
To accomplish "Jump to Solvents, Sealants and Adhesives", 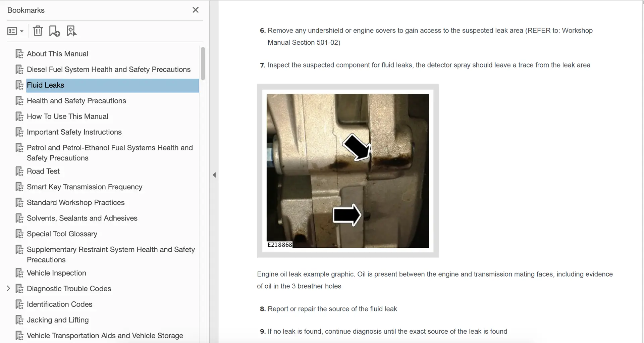I will pos(82,218).
